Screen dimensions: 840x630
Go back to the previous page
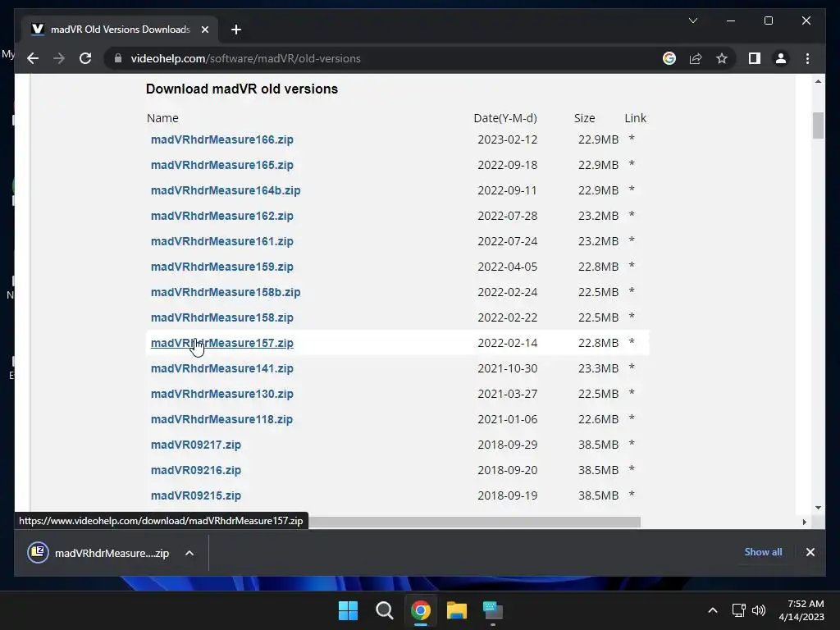(33, 58)
